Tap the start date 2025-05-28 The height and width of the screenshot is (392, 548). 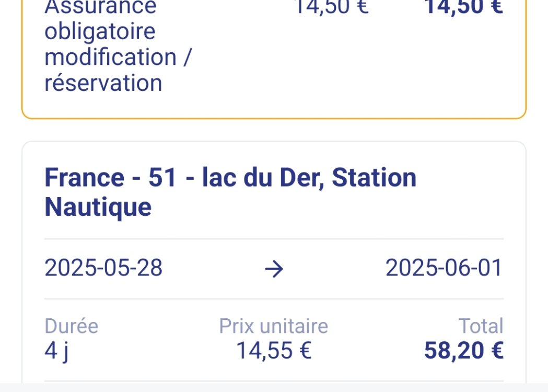pyautogui.click(x=103, y=268)
